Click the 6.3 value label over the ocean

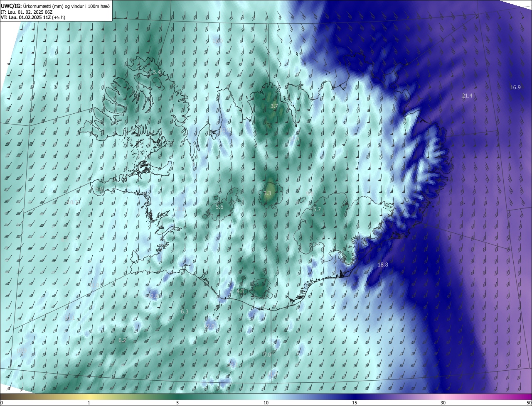(x=185, y=311)
